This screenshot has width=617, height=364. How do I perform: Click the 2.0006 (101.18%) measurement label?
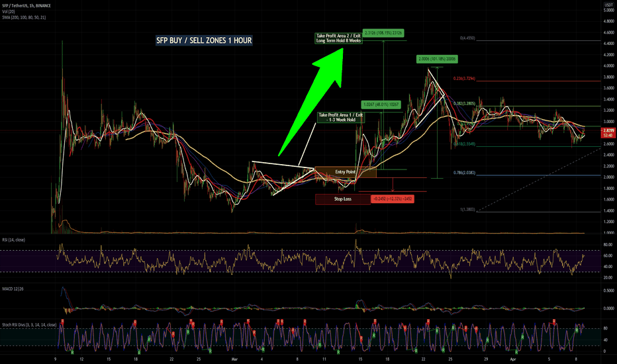(x=437, y=59)
